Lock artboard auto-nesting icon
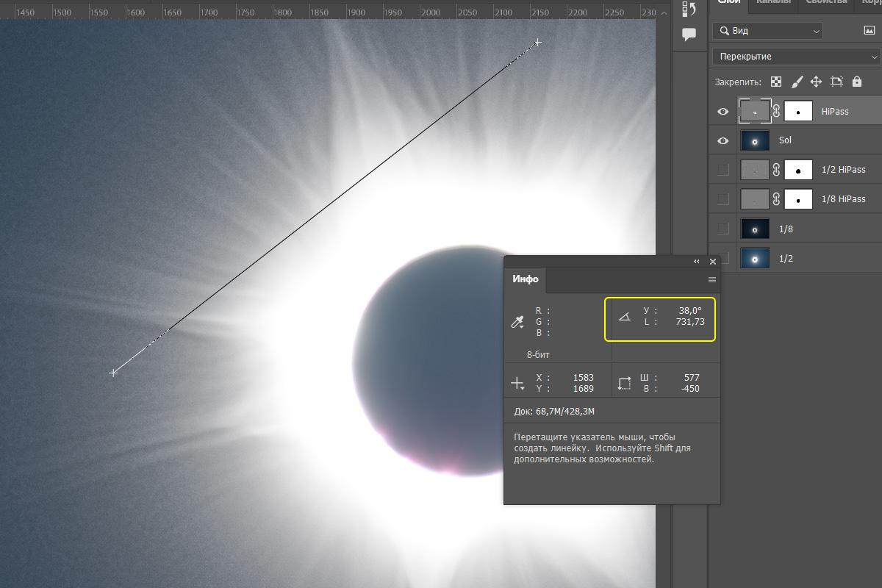This screenshot has height=588, width=882. coord(836,82)
